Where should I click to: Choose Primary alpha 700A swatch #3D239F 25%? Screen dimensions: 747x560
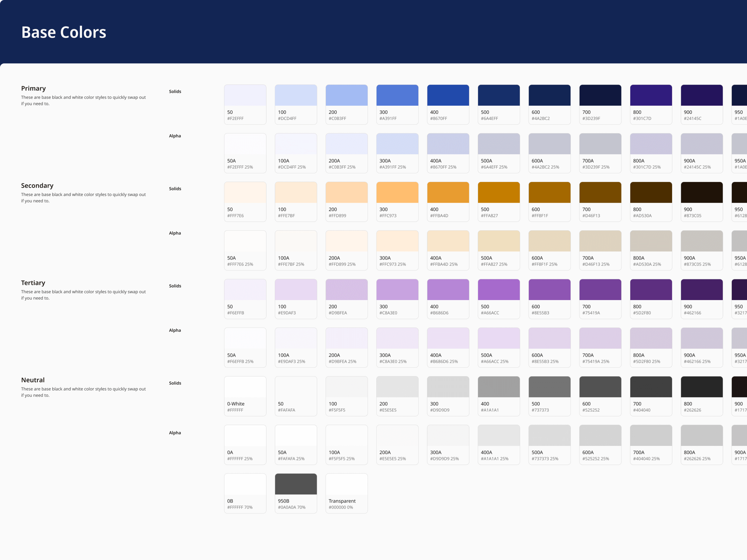600,153
